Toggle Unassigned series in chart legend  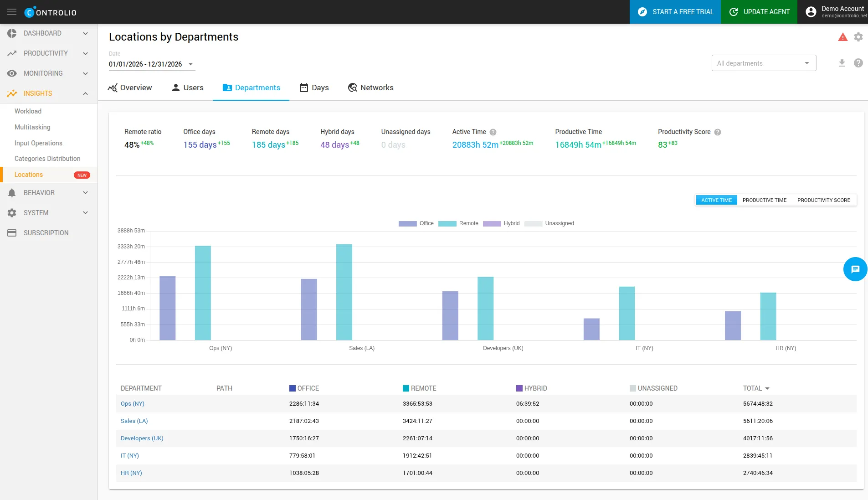click(549, 223)
